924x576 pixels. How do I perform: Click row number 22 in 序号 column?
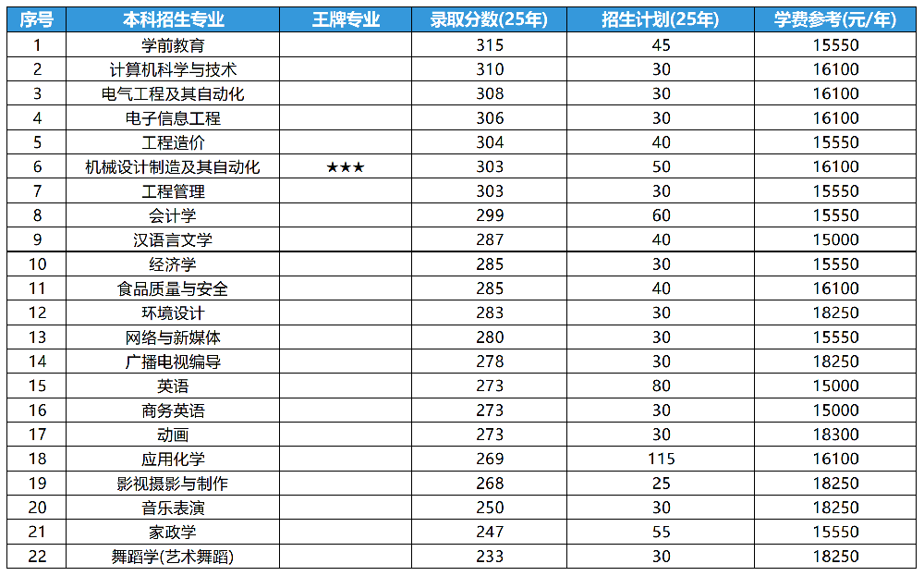tap(37, 557)
